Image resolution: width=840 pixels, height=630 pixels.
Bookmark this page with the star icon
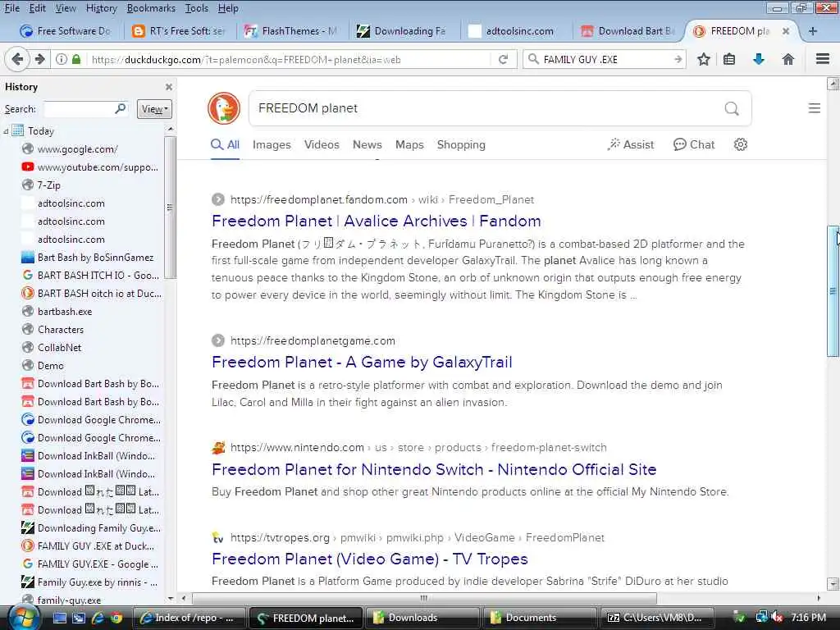pyautogui.click(x=703, y=59)
